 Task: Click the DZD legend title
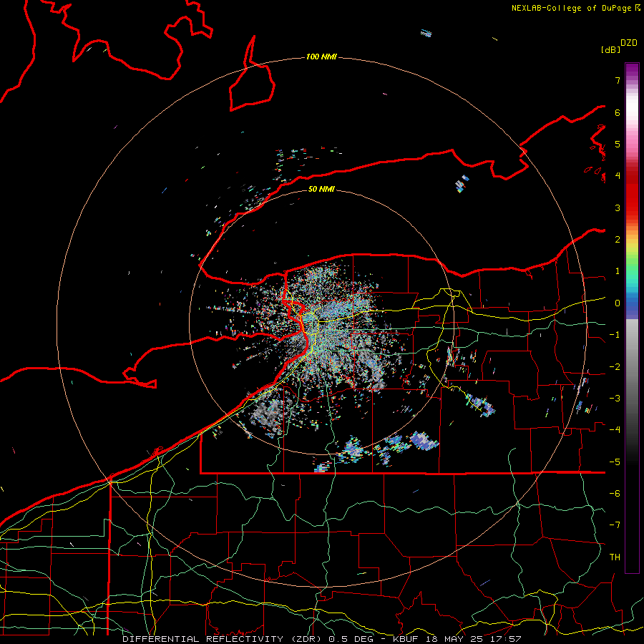pos(629,43)
